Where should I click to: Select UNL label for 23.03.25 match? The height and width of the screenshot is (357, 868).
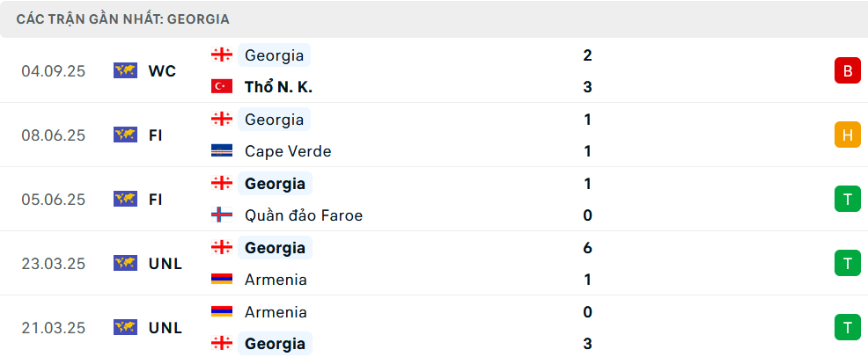(166, 264)
